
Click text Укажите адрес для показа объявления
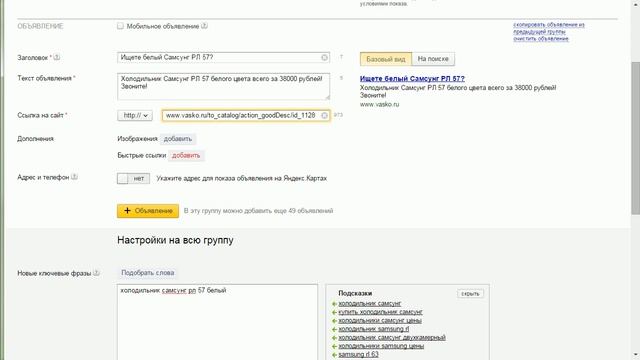point(242,178)
